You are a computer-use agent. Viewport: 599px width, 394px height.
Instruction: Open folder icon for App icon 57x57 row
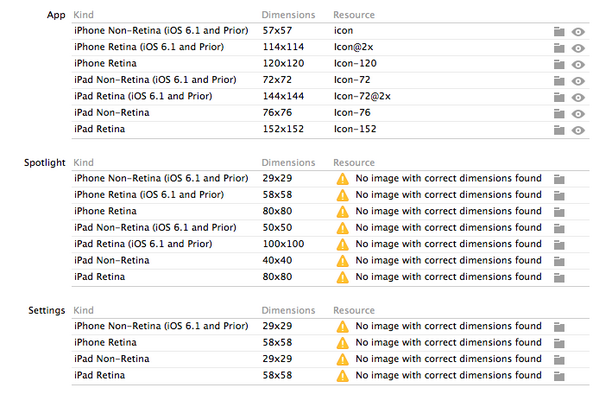click(559, 32)
